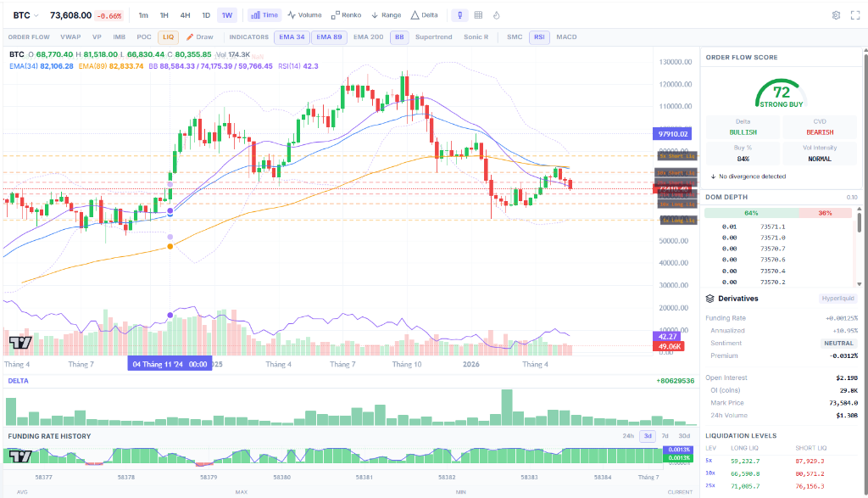Image resolution: width=868 pixels, height=498 pixels.
Task: Click the Derivatives layers icon
Action: tap(709, 299)
